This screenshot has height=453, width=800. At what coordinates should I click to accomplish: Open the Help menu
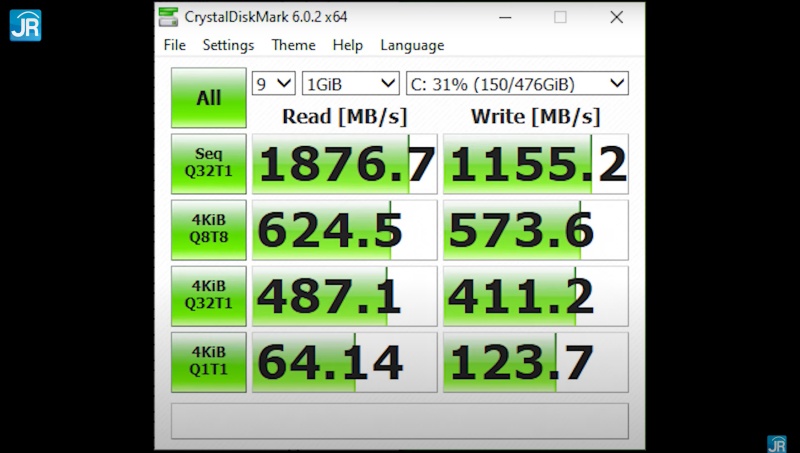(x=347, y=45)
